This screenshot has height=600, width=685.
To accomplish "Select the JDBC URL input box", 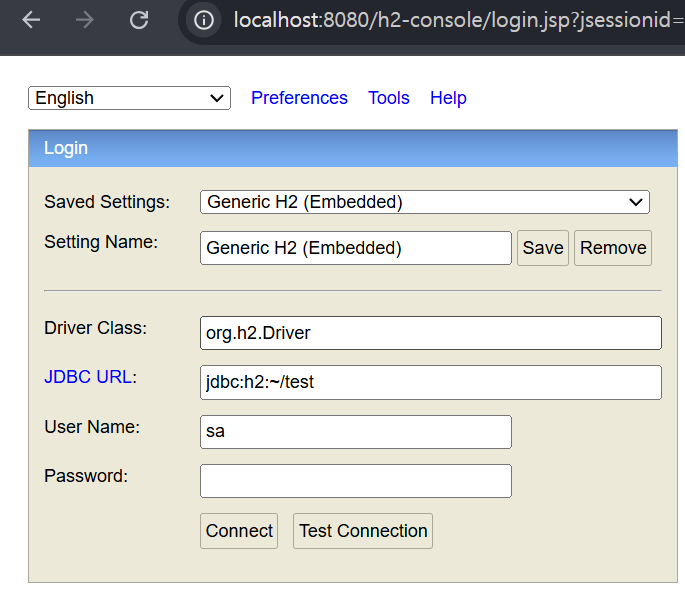I will [x=431, y=382].
